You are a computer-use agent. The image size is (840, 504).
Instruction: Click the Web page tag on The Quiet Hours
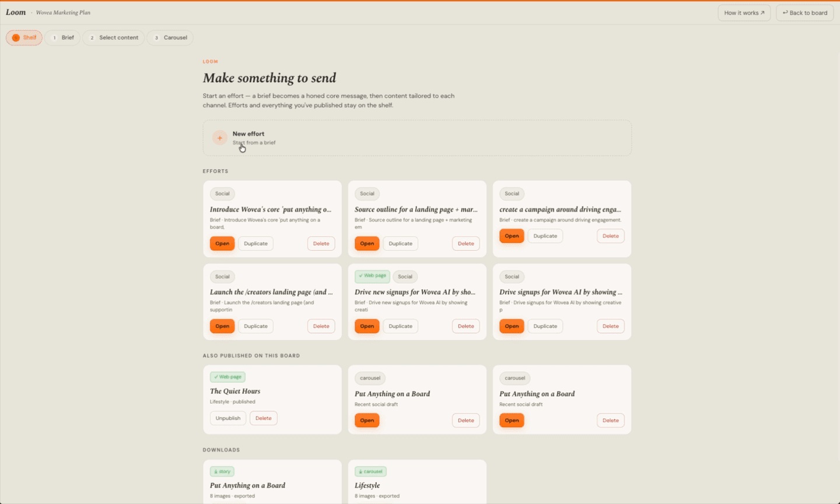click(228, 377)
